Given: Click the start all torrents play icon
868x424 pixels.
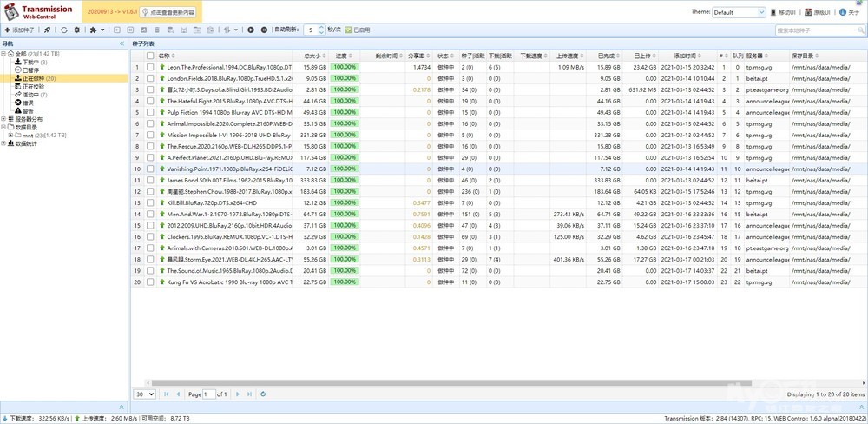Looking at the screenshot, I should coord(251,30).
